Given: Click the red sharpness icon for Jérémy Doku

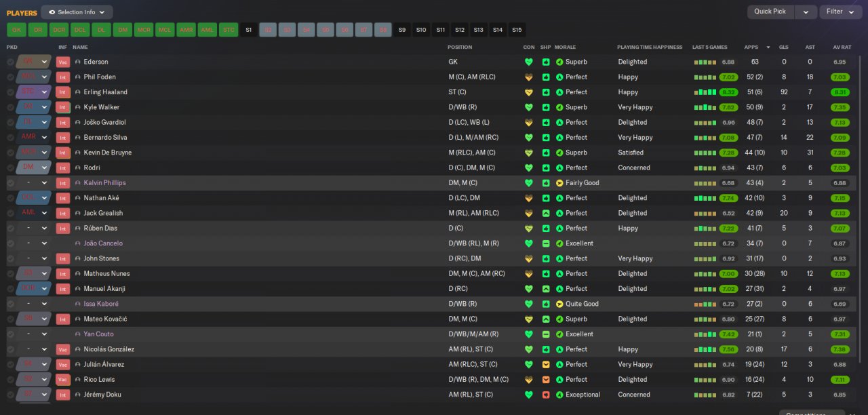Looking at the screenshot, I should (x=546, y=395).
